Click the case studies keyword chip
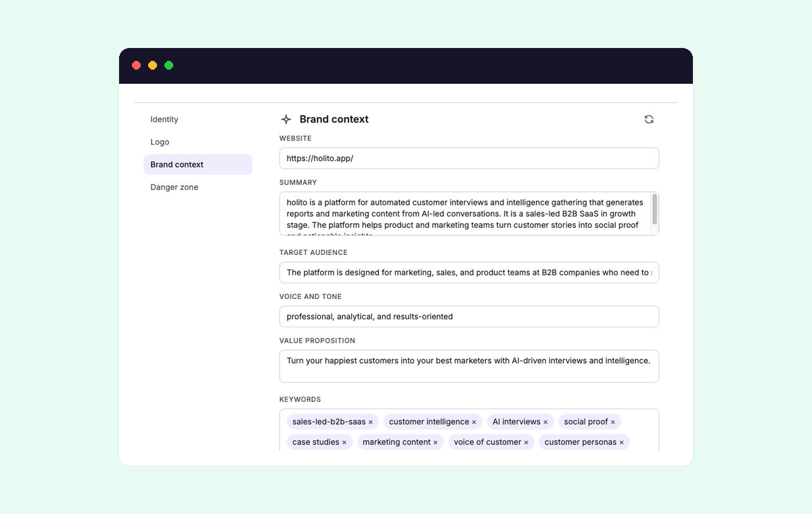 coord(319,442)
